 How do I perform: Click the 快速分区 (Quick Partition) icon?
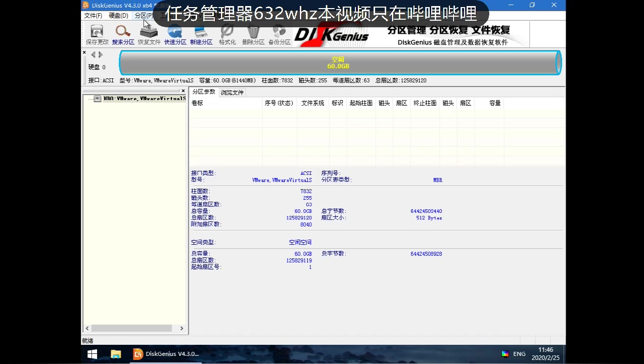(175, 34)
